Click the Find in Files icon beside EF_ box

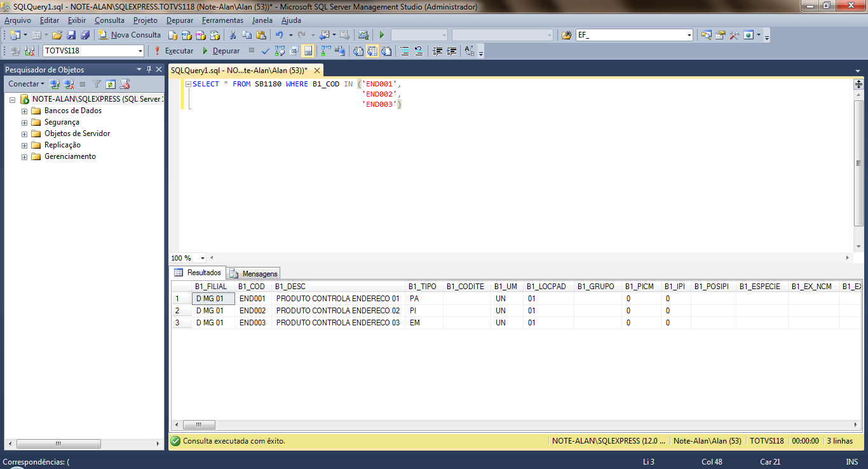tap(567, 35)
